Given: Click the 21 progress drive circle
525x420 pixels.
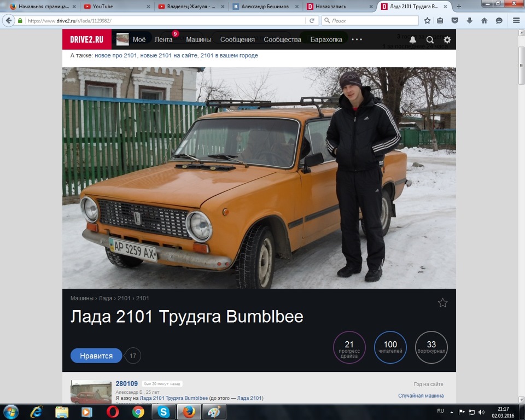Looking at the screenshot, I should 349,347.
